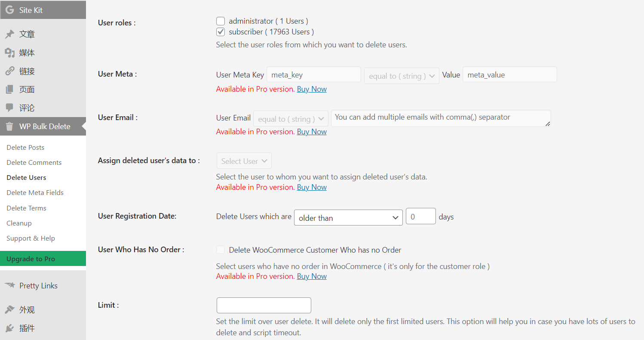Open Delete Posts submenu item
This screenshot has width=644, height=340.
click(x=25, y=147)
